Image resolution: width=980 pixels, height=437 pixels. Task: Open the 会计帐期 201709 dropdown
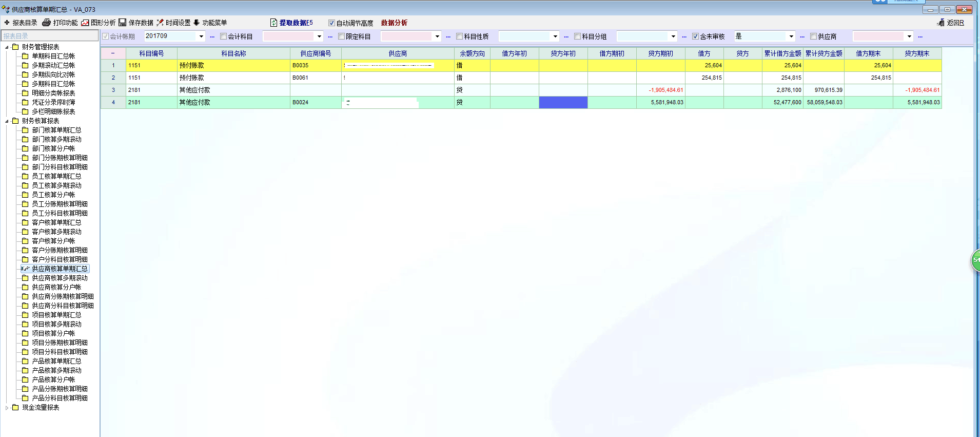(x=201, y=36)
